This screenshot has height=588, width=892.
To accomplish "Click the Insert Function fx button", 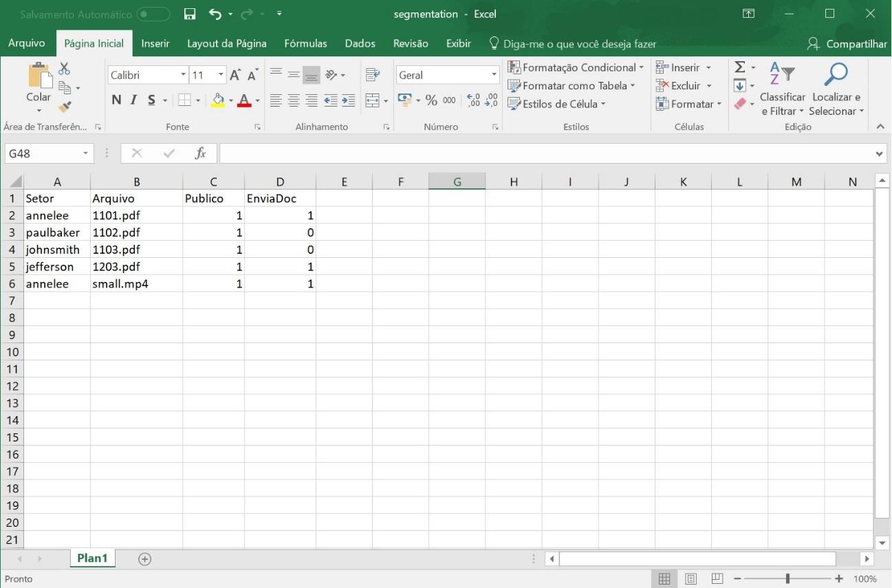I will click(x=201, y=154).
